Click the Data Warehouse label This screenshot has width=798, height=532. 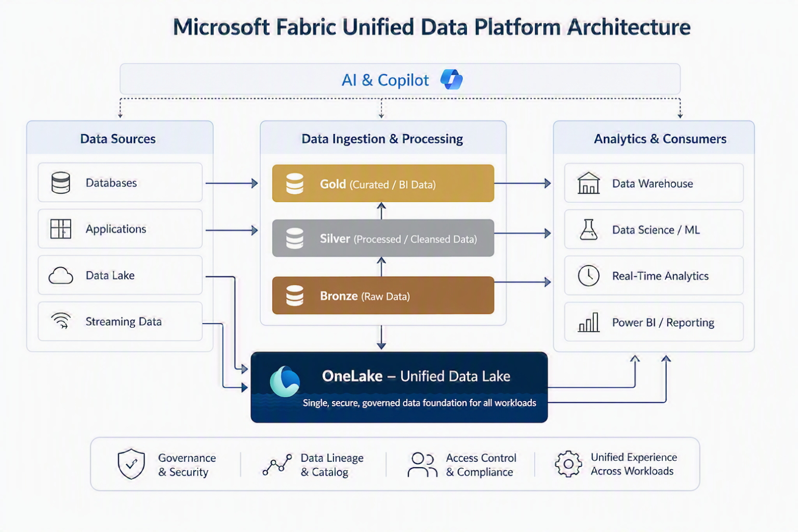click(653, 183)
